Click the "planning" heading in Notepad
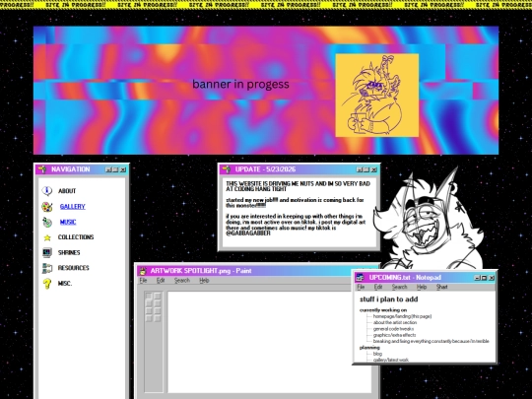The width and height of the screenshot is (532, 399). point(369,348)
